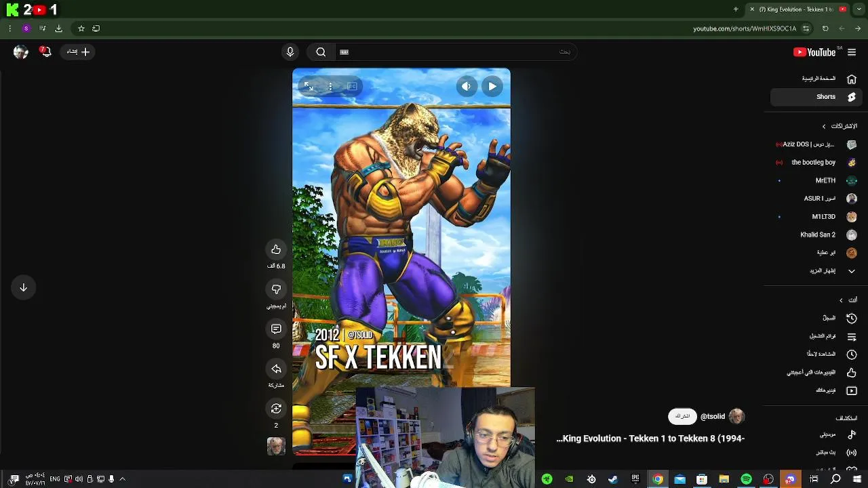Play the short video
Viewport: 868px width, 488px height.
coord(492,86)
